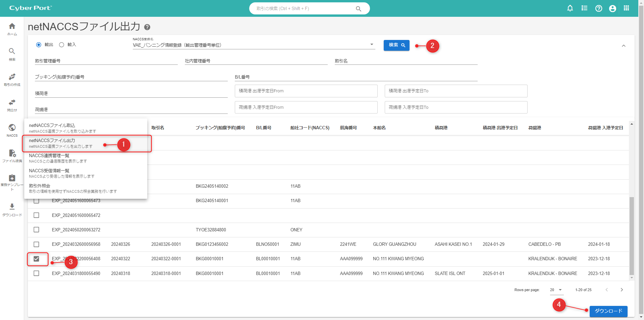
Task: Click the 検索 search button
Action: 396,45
